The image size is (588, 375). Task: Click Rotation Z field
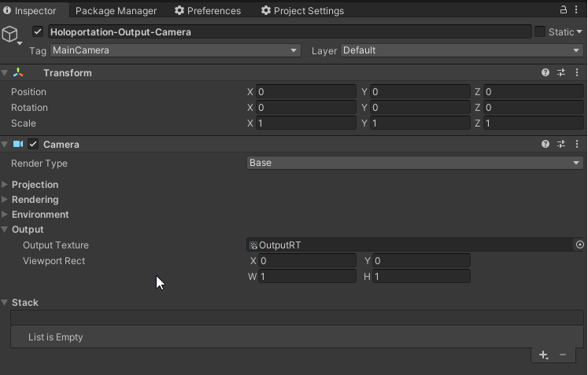click(x=533, y=108)
